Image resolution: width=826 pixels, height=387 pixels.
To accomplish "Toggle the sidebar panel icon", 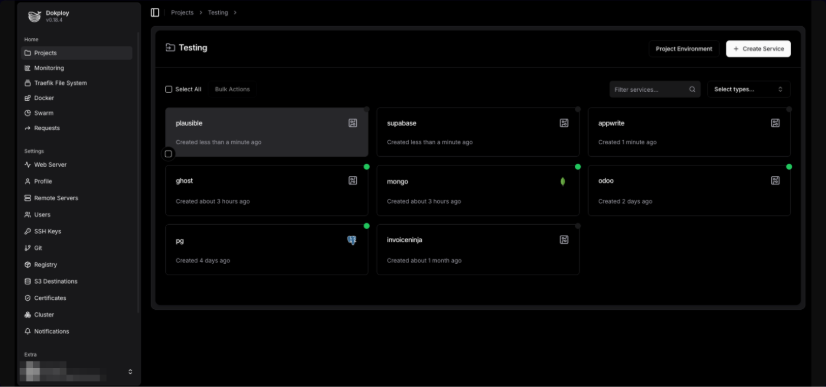I will 155,12.
